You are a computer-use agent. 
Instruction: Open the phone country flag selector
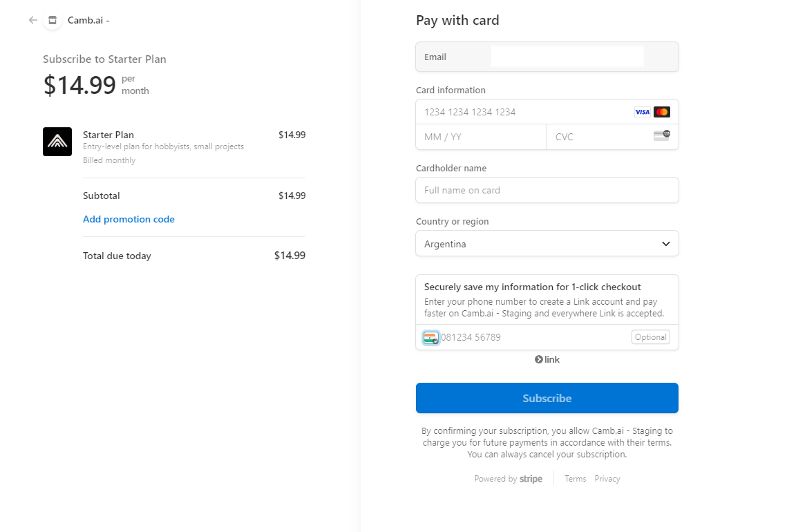431,337
